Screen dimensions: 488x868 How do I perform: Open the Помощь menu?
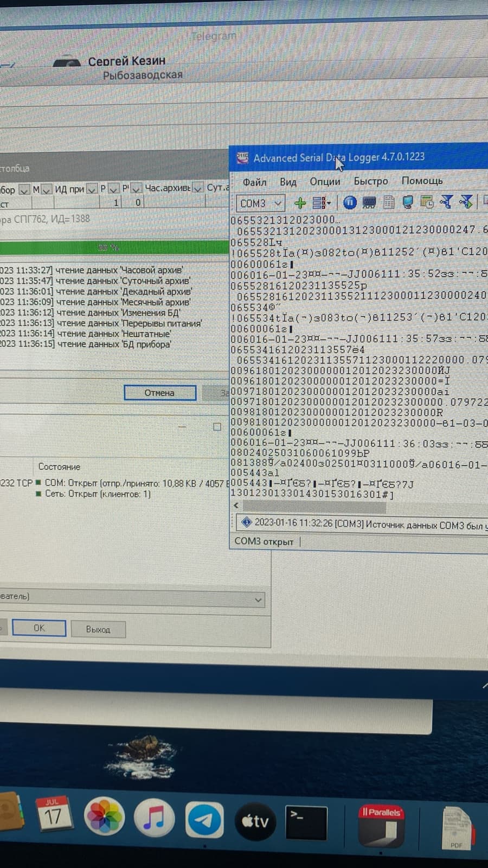[x=422, y=180]
